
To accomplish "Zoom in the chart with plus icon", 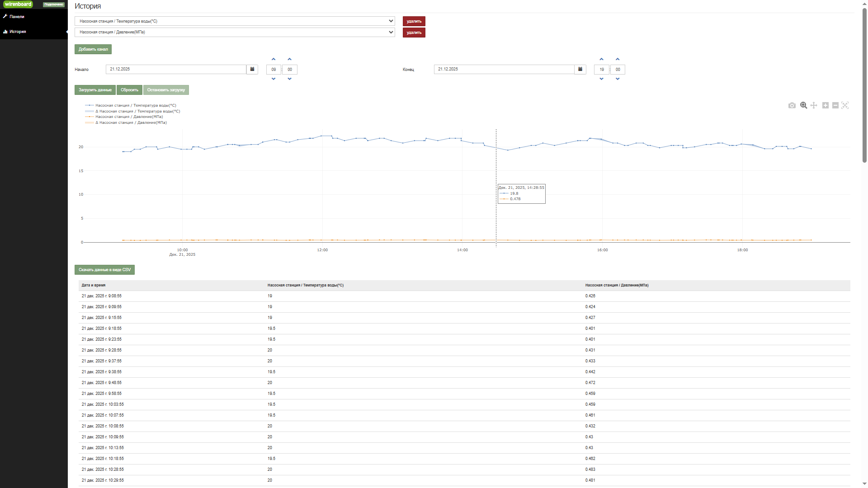I will pyautogui.click(x=825, y=105).
